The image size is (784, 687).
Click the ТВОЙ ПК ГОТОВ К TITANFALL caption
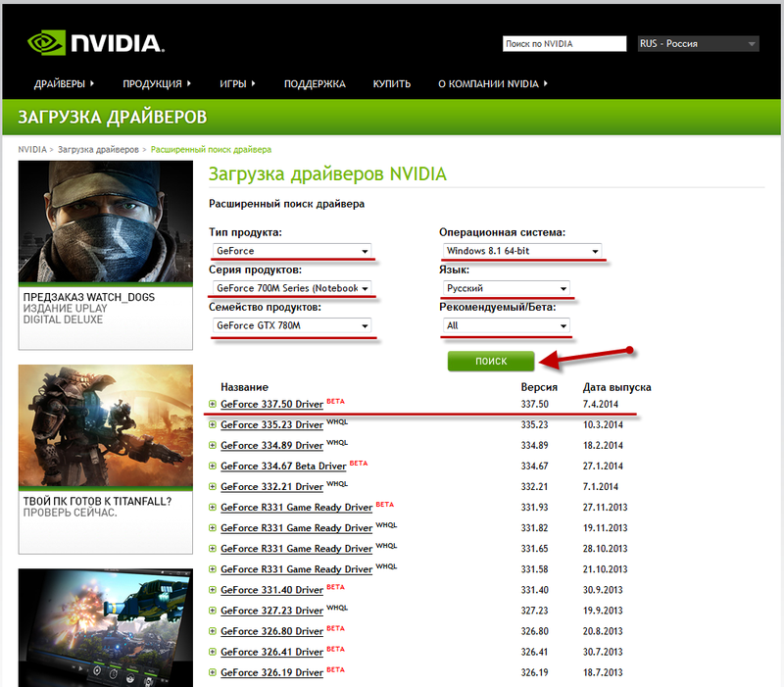pos(97,501)
